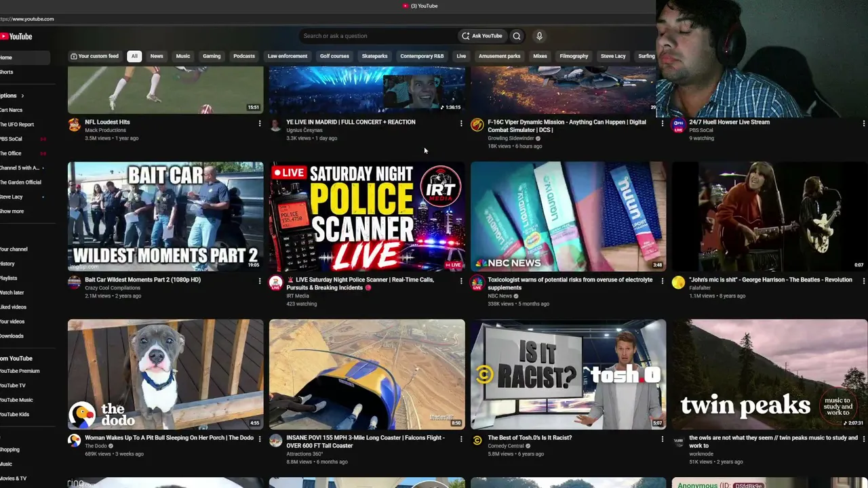This screenshot has height=488, width=868.
Task: Open YouTube Premium from the sidebar
Action: 20,371
